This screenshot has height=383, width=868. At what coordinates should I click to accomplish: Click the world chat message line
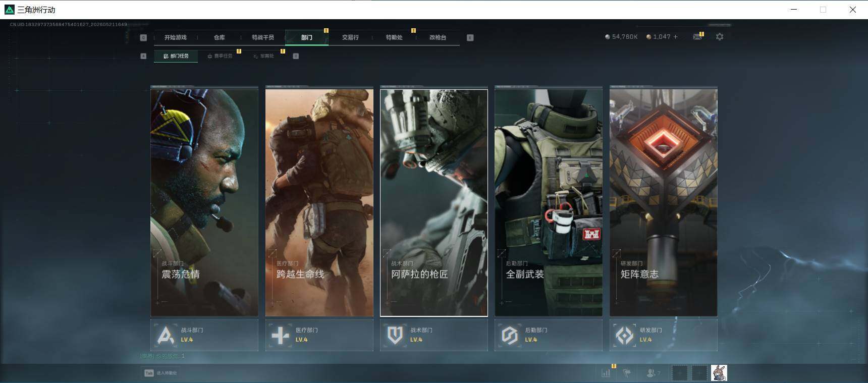point(162,356)
